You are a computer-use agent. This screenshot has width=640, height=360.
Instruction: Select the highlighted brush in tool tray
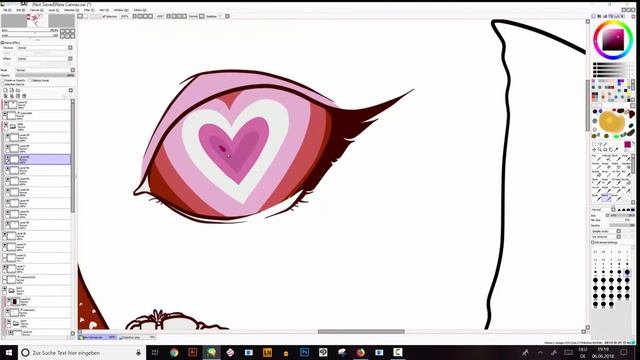(x=607, y=198)
